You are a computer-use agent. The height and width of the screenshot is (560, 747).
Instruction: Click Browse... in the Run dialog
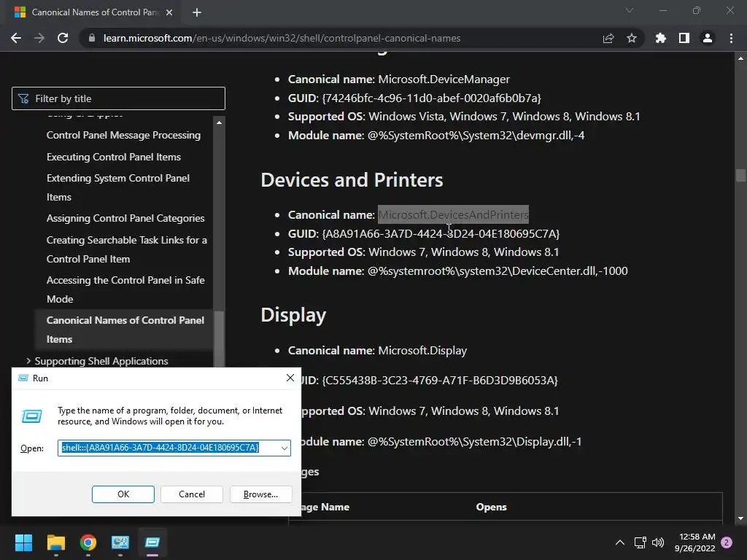point(260,494)
